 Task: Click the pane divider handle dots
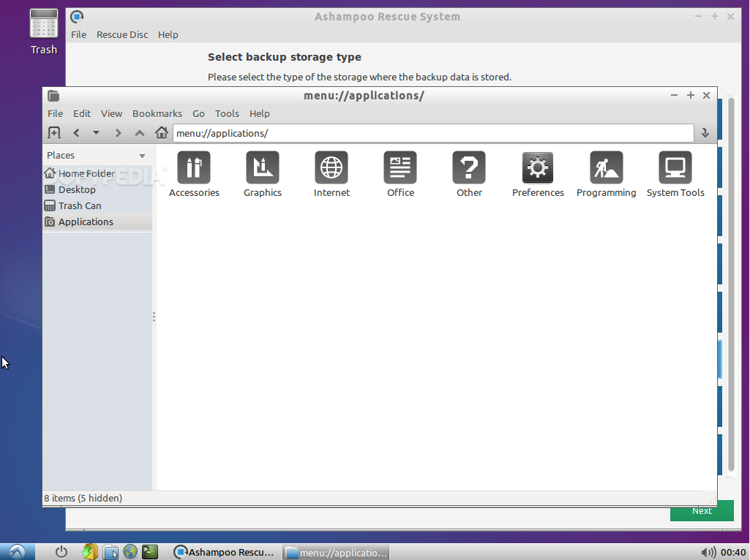coord(154,317)
